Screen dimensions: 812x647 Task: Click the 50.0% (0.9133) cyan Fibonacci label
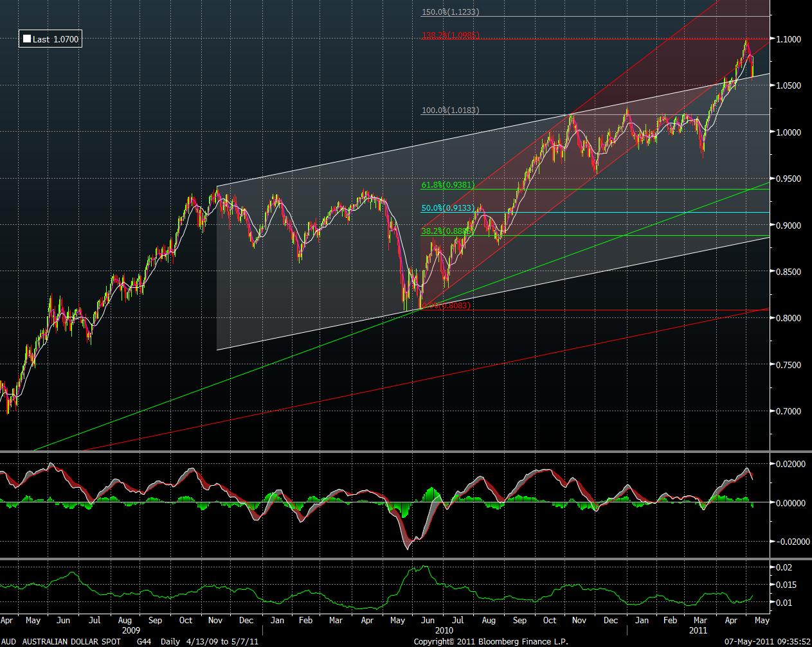coord(447,208)
